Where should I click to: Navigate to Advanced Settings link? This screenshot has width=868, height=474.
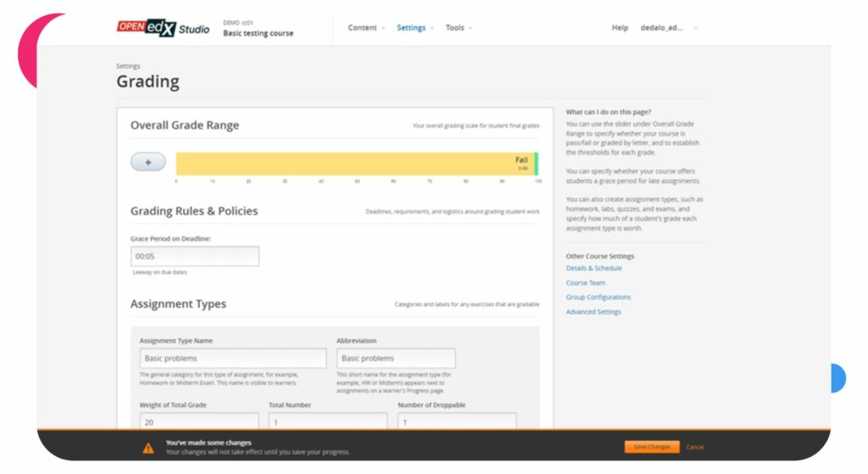tap(593, 312)
